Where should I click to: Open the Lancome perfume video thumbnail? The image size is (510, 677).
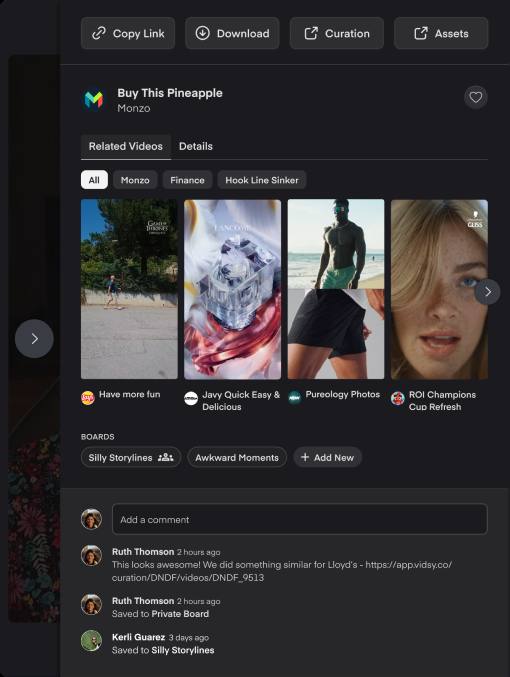click(232, 289)
